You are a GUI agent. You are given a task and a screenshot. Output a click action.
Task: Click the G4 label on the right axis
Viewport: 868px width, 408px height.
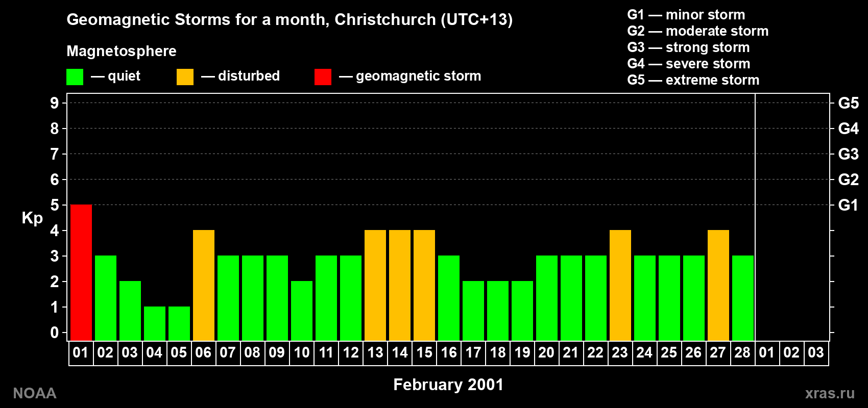[849, 129]
